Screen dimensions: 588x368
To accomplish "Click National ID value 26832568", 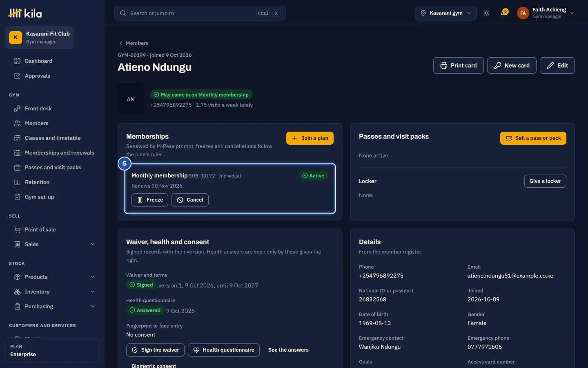I will click(x=372, y=300).
